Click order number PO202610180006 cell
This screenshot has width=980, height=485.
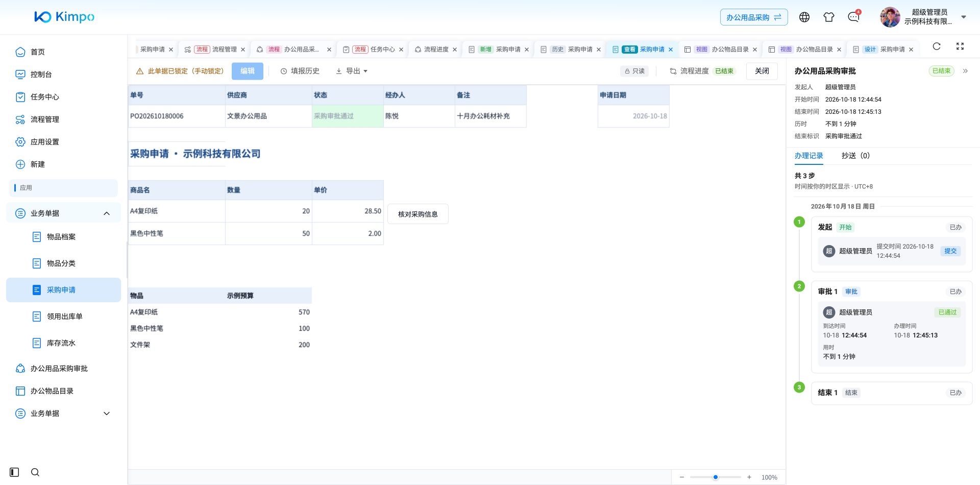[x=177, y=116]
